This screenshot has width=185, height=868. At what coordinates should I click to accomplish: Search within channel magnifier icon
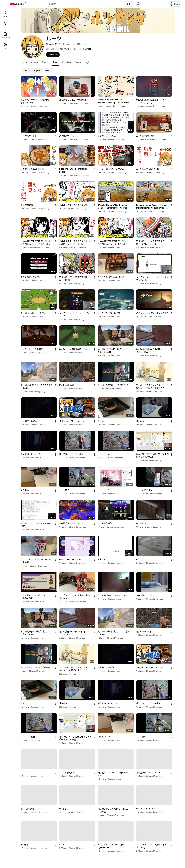(x=87, y=62)
